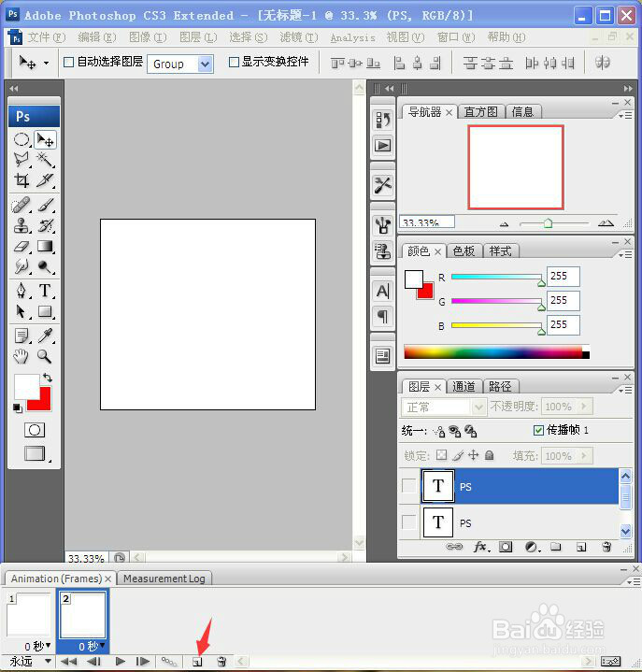Screen dimensions: 642x672
Task: Select the Move tool in toolbox
Action: [45, 140]
